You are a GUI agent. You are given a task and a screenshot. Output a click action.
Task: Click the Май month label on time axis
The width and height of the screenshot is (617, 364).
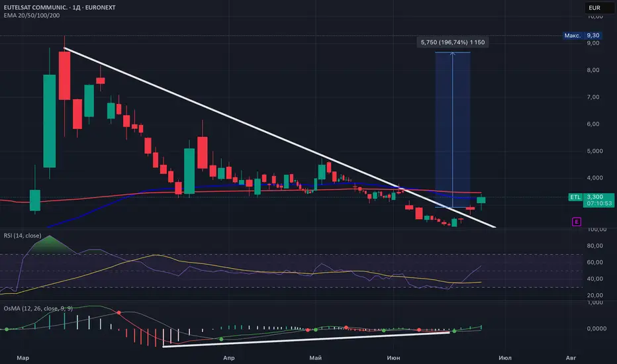(316, 357)
